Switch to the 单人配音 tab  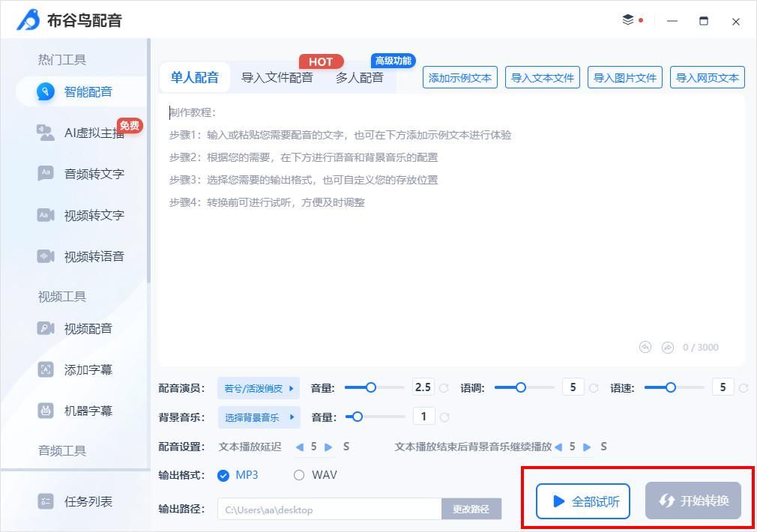(195, 77)
